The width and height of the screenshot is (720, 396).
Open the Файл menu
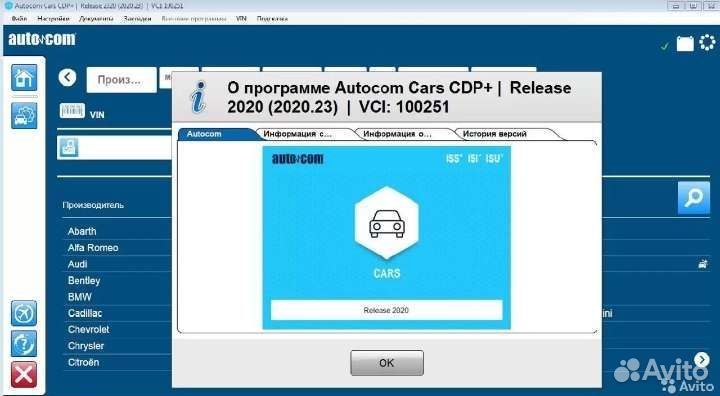[x=19, y=19]
